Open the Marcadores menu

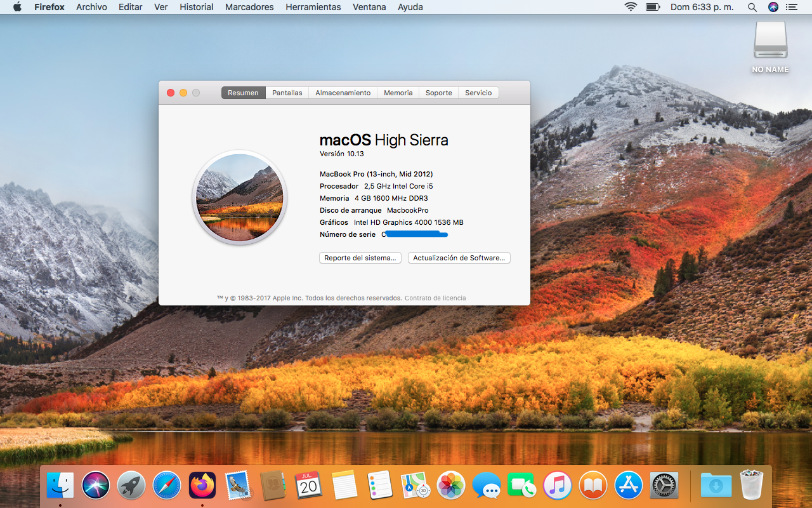(249, 7)
